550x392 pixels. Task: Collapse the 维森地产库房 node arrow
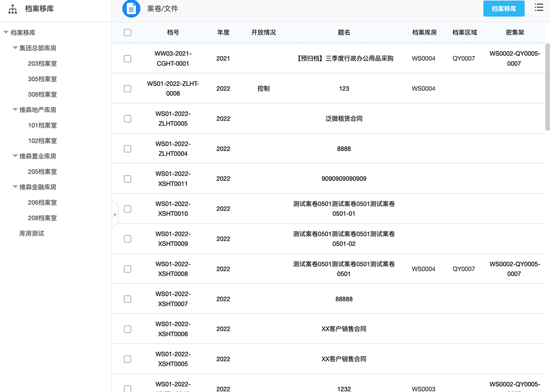[15, 110]
